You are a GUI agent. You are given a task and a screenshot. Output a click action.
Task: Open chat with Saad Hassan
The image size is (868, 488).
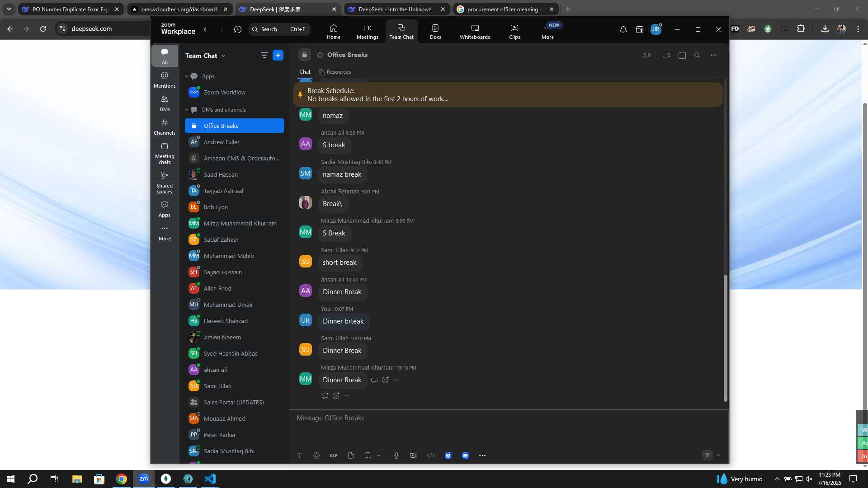pos(234,174)
